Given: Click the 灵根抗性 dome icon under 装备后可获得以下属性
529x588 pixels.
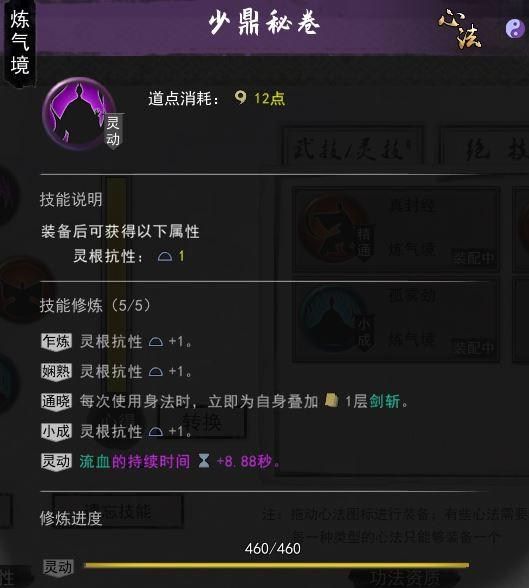Looking at the screenshot, I should (x=165, y=256).
